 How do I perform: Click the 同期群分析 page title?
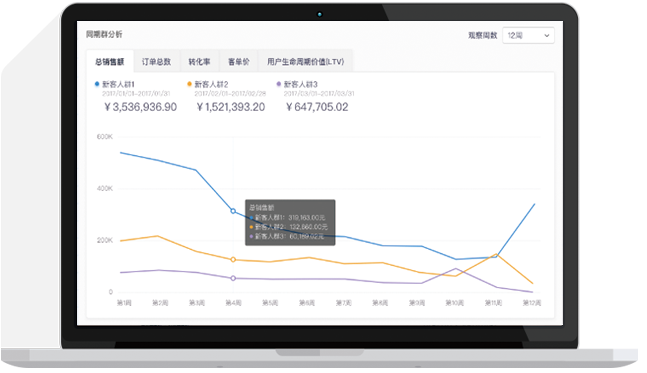coord(104,34)
